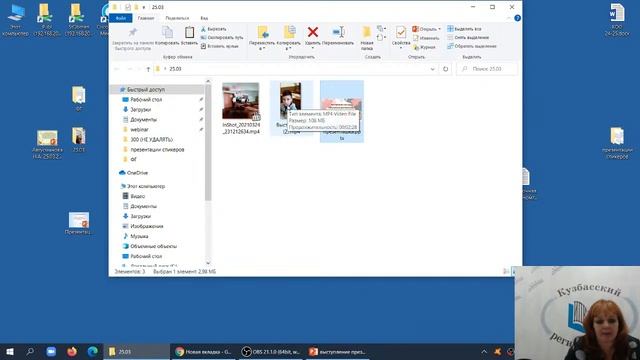Click the Paste (Вставить) clipboard icon
Viewport: 640px width, 360px height.
point(189,33)
